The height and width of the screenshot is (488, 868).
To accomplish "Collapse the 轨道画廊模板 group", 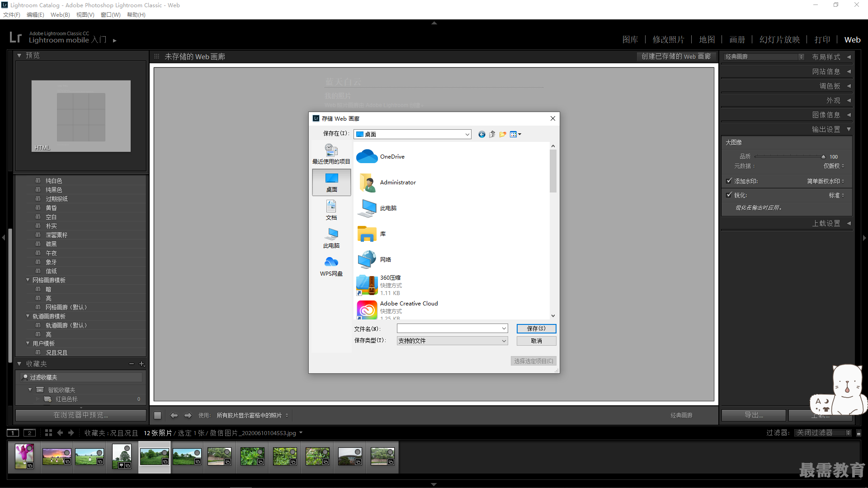I will 28,316.
